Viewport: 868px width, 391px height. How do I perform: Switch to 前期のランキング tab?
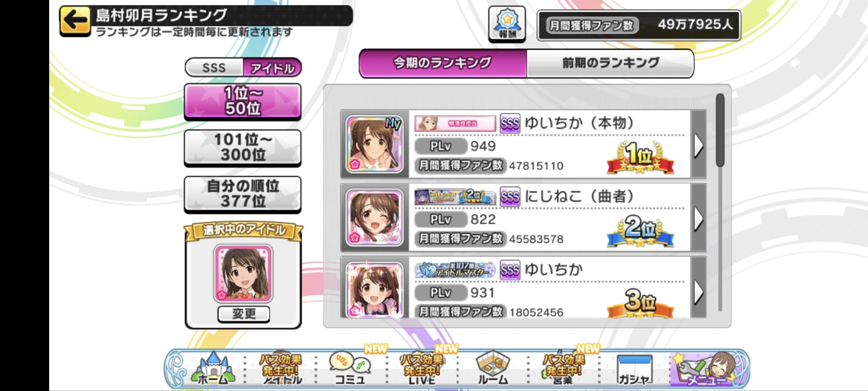point(610,63)
